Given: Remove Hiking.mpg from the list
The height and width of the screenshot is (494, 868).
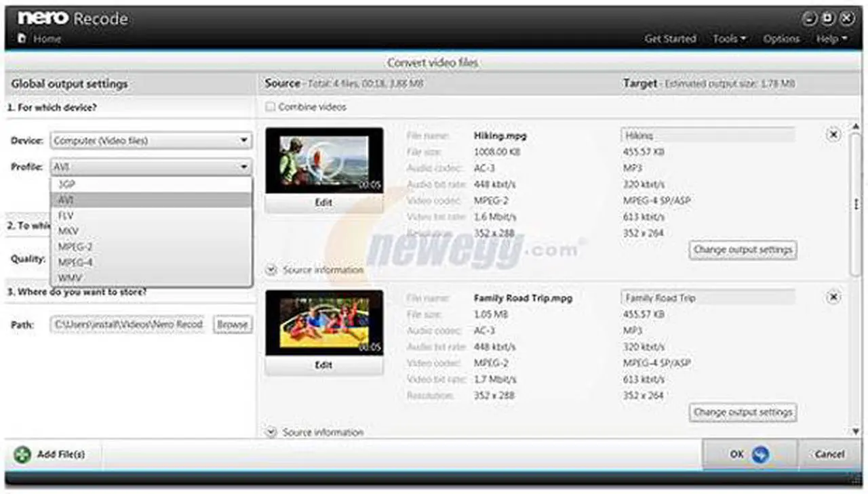Looking at the screenshot, I should [x=833, y=135].
